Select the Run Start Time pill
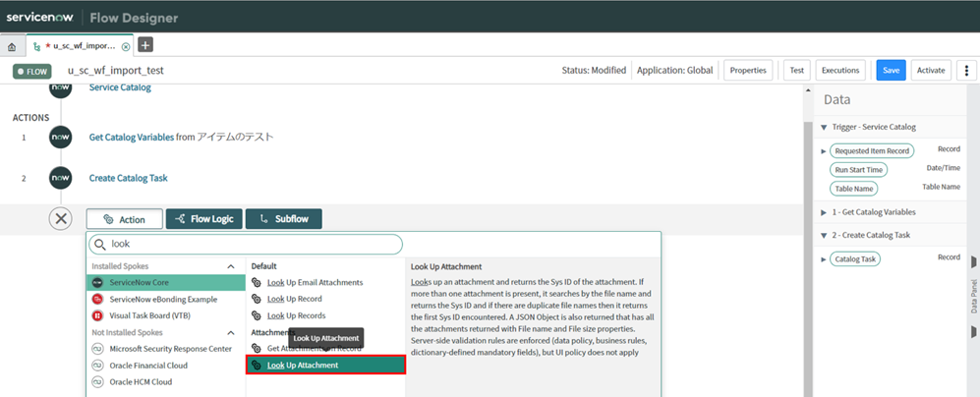 [858, 170]
